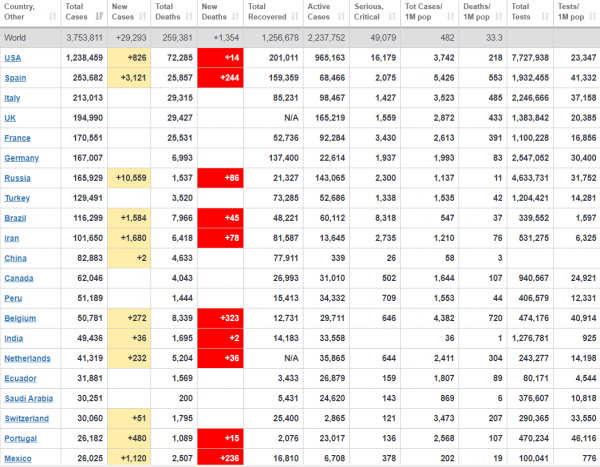600x467 pixels.
Task: Sort Serious, Critical column arrows
Action: (392, 16)
